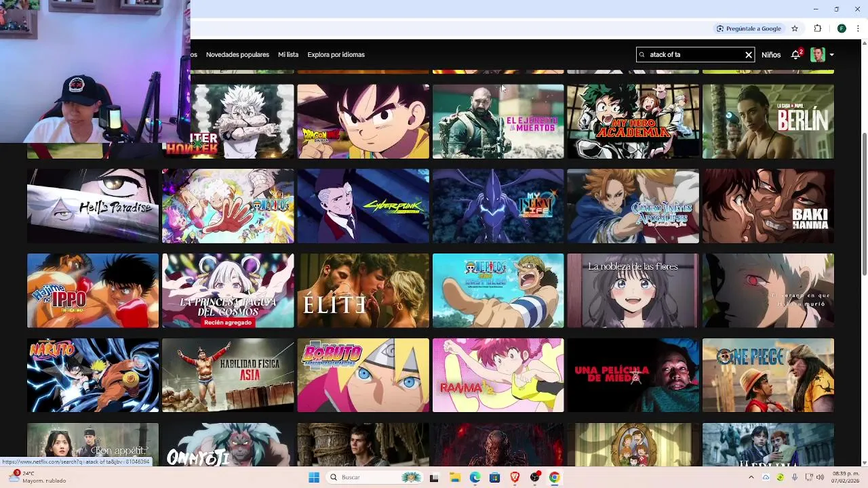
Task: Open the Cuatro Jinetes del Apocalipsis thumbnail
Action: [633, 206]
